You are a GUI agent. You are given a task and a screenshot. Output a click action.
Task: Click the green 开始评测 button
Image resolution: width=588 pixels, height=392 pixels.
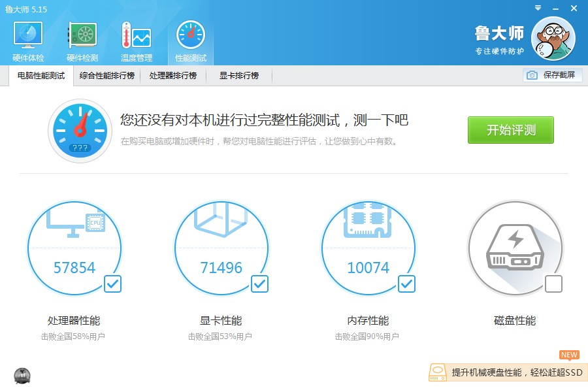pyautogui.click(x=511, y=130)
